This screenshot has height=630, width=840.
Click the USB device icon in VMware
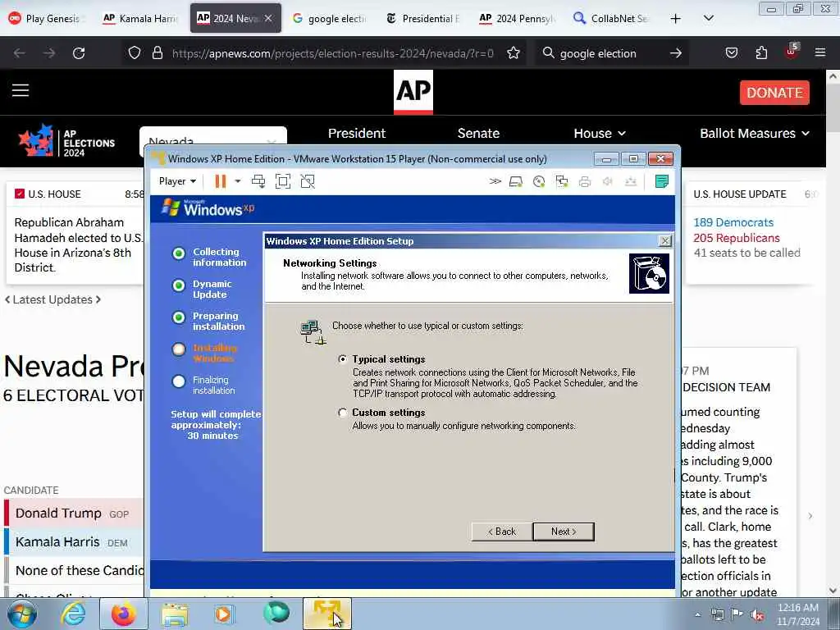(631, 181)
